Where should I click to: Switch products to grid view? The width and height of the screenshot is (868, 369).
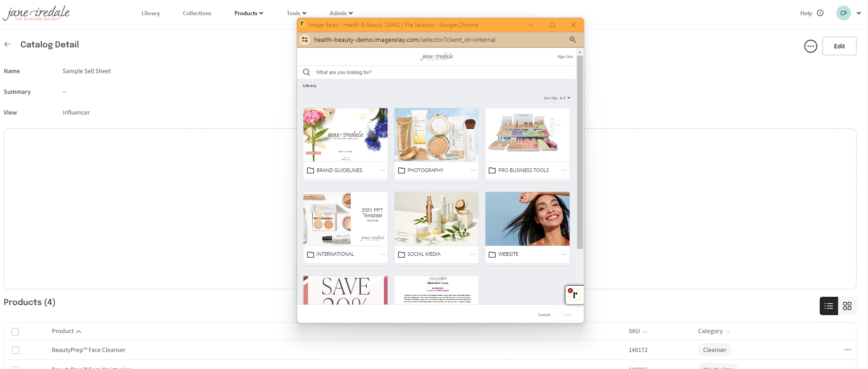(847, 306)
